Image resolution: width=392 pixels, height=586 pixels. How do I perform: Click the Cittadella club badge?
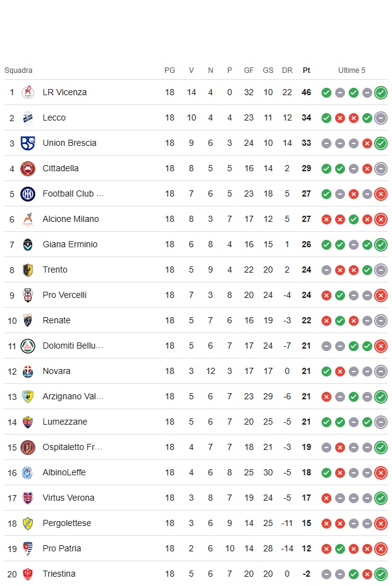(28, 169)
